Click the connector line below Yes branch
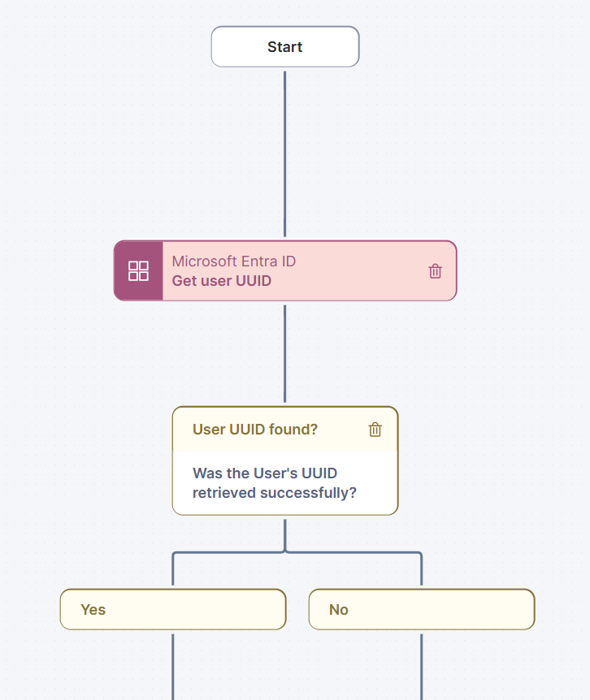The image size is (590, 700). coord(173,664)
